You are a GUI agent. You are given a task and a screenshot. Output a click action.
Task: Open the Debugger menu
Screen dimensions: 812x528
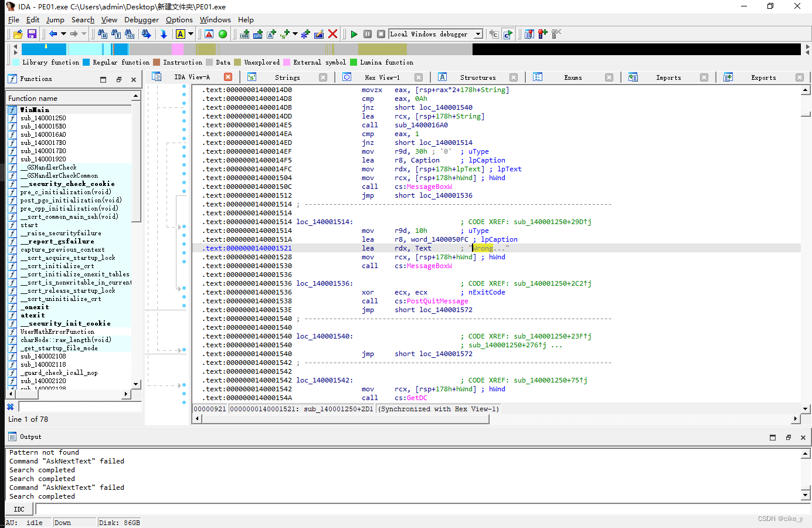coord(141,19)
